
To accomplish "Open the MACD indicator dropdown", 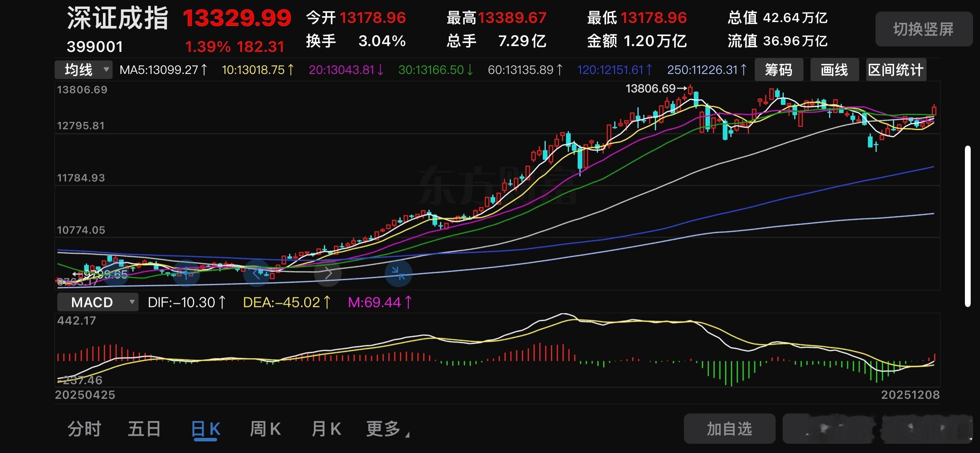I will [98, 302].
